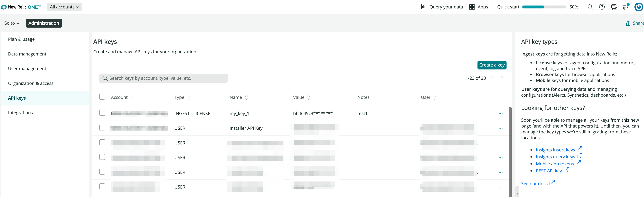Open the All accounts dropdown
The height and width of the screenshot is (197, 644).
tap(64, 7)
